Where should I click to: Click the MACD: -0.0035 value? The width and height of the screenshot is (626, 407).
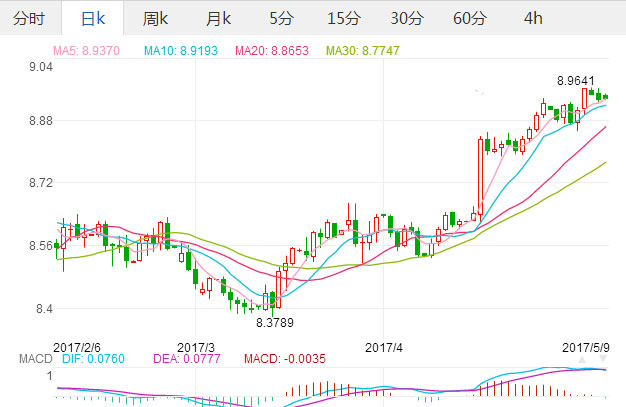click(x=285, y=359)
